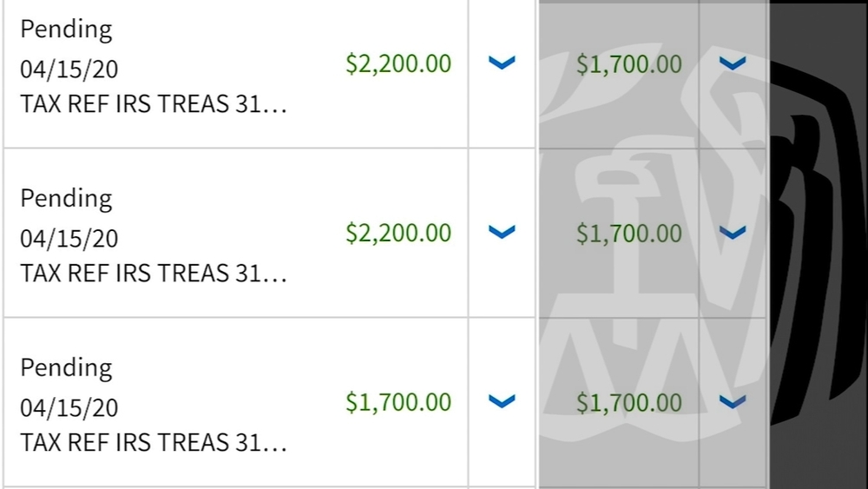This screenshot has height=489, width=868.
Task: Select the third transaction's white-background $1,700.00 amount
Action: point(398,402)
